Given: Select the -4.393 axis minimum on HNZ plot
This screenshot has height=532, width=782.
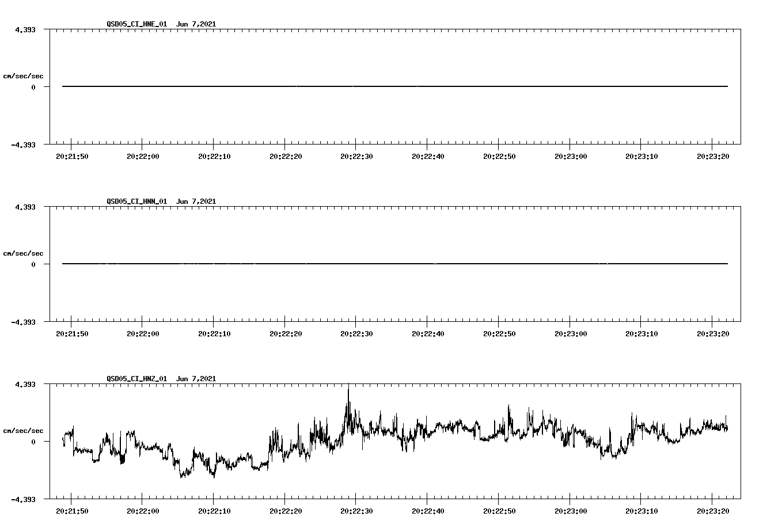Looking at the screenshot, I should click(x=23, y=499).
